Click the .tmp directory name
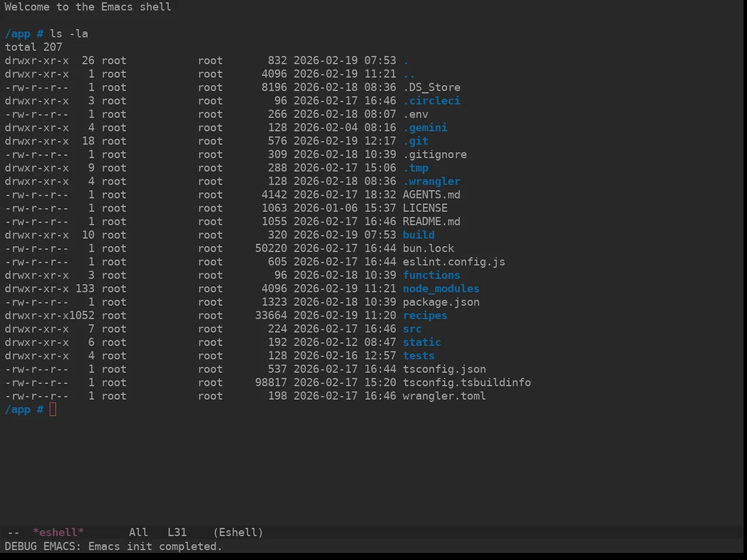The width and height of the screenshot is (747, 560). click(416, 168)
